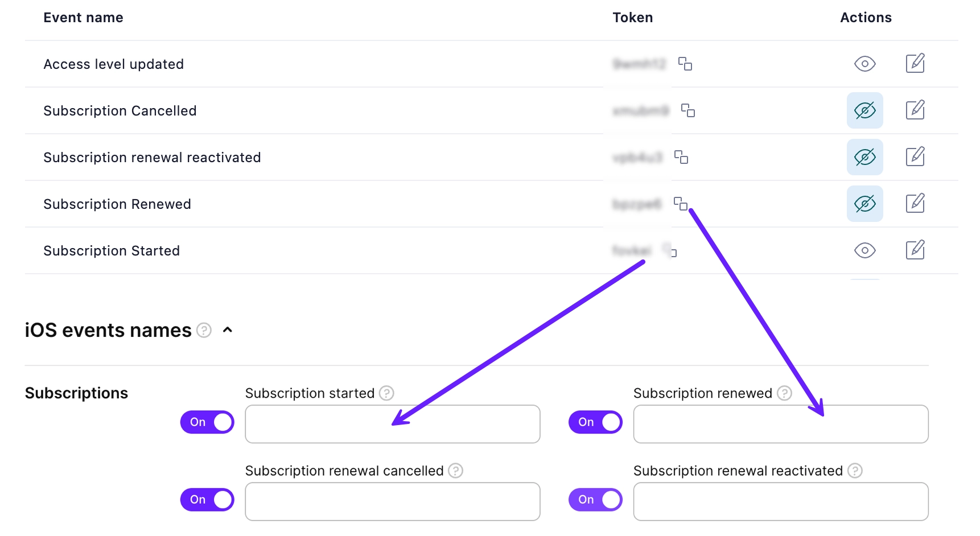Collapse the iOS events names section
980x536 pixels.
coord(228,330)
